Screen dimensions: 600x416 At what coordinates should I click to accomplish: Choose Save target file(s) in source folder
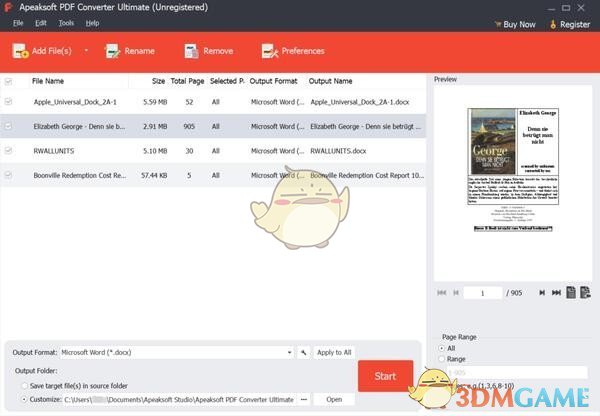point(25,386)
